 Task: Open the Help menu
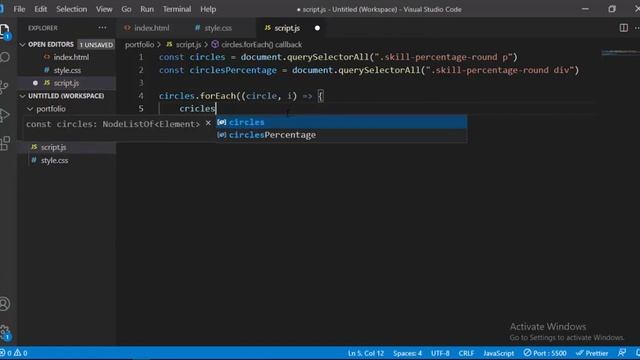(208, 9)
